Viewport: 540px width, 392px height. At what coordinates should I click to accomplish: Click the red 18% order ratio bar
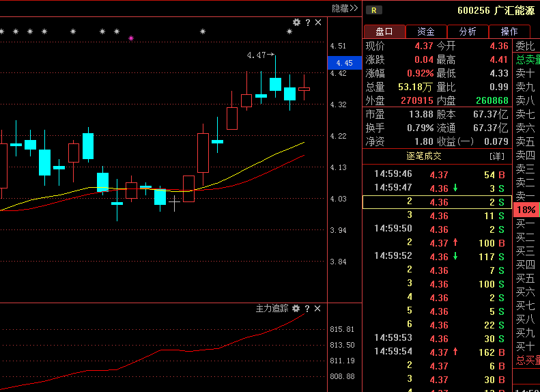click(526, 210)
